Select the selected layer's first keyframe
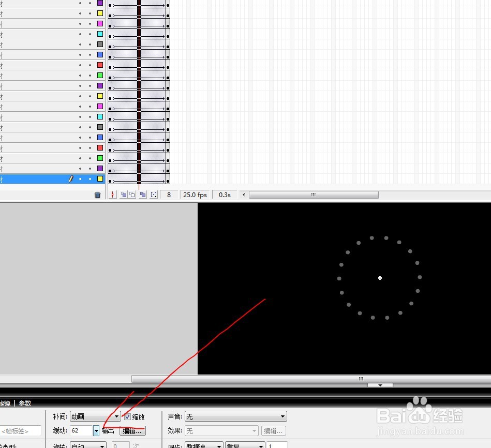The width and height of the screenshot is (491, 448). [110, 181]
